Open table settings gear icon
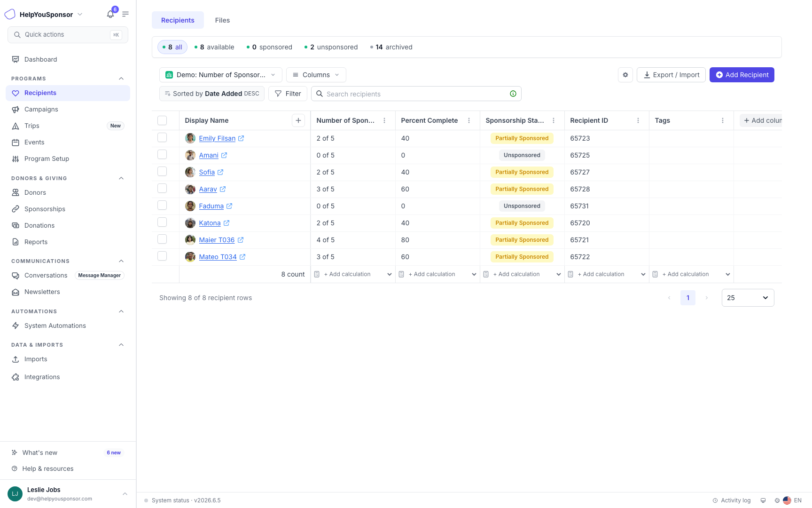Screen dimensions: 812x508 pos(625,75)
